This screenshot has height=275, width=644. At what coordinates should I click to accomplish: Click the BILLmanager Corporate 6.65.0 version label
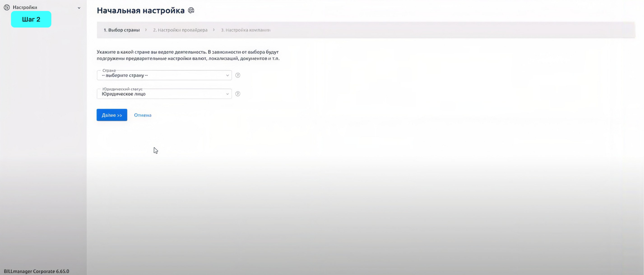[36, 271]
